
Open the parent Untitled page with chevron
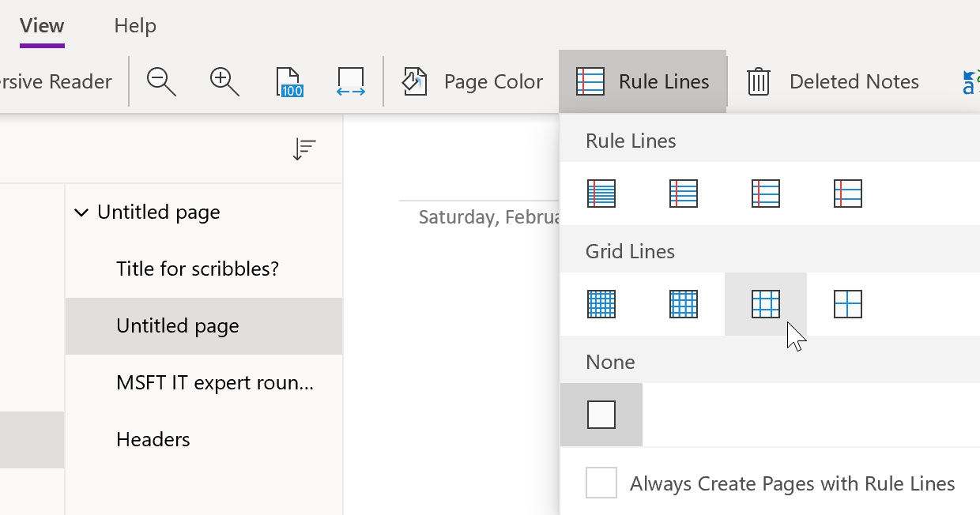point(204,212)
